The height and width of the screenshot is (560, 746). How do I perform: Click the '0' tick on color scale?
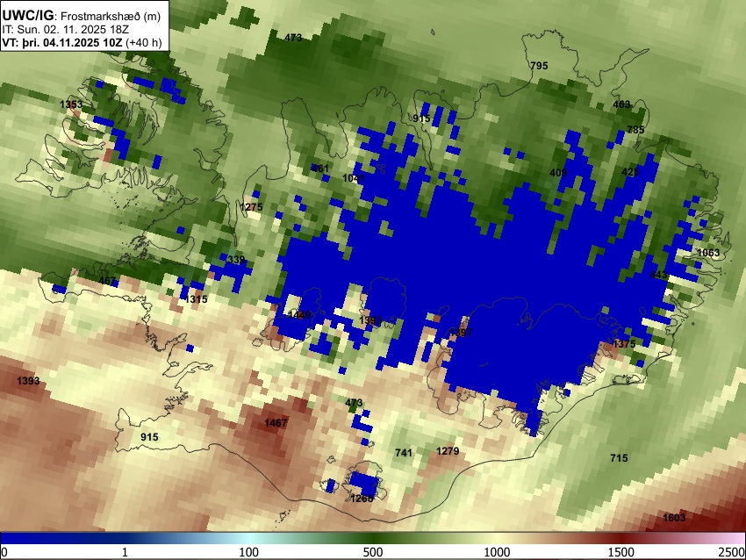4,552
